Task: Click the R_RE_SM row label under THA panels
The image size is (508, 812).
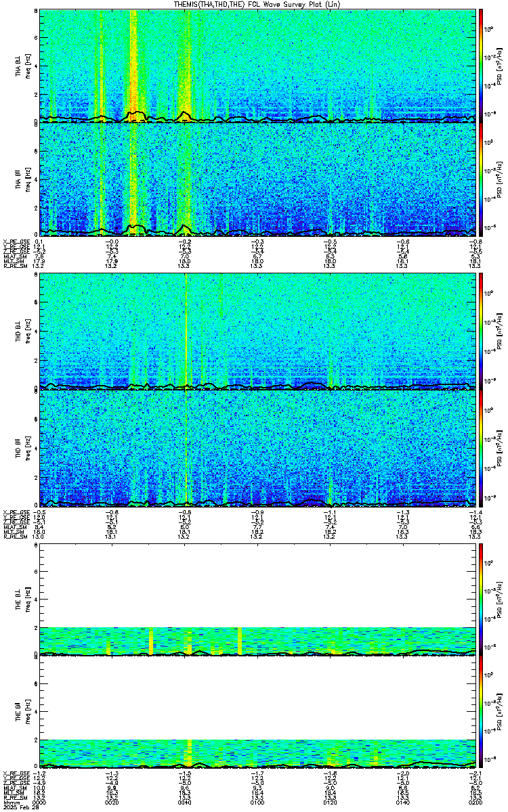Action: 15,267
